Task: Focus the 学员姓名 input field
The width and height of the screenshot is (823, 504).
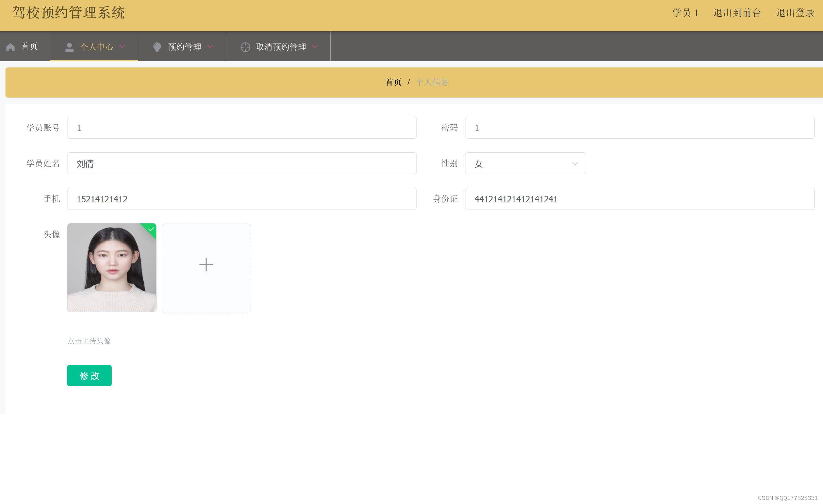Action: (241, 163)
